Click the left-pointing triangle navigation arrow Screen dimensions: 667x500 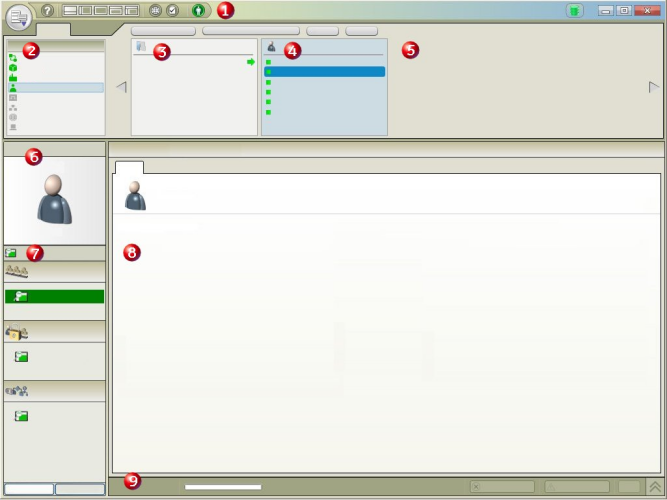pos(122,87)
